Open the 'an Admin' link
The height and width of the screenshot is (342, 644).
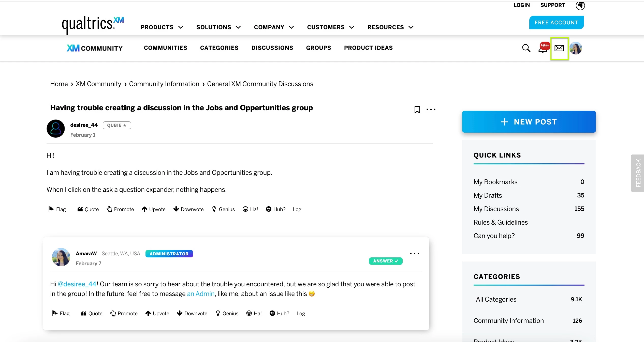(201, 294)
